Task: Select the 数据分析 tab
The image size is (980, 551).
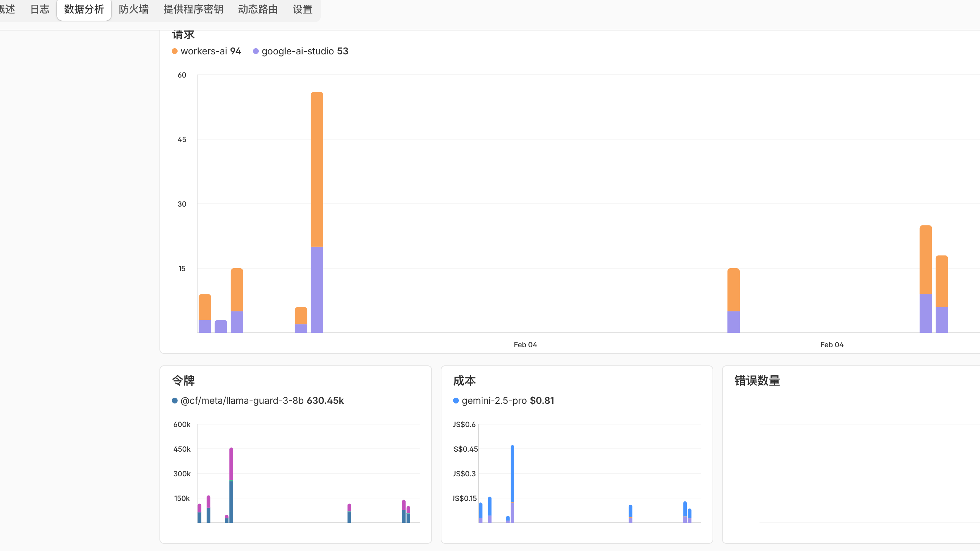Action: pyautogui.click(x=84, y=9)
